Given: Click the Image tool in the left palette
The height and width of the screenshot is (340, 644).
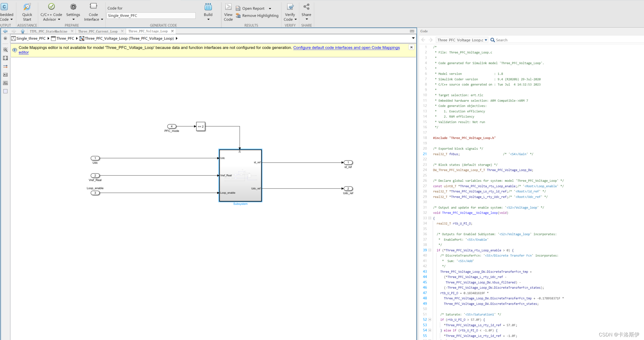Looking at the screenshot, I should coord(5,83).
